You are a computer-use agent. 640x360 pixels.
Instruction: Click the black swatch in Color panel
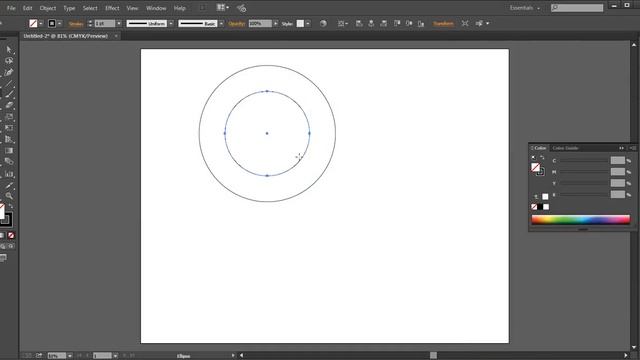click(x=540, y=207)
